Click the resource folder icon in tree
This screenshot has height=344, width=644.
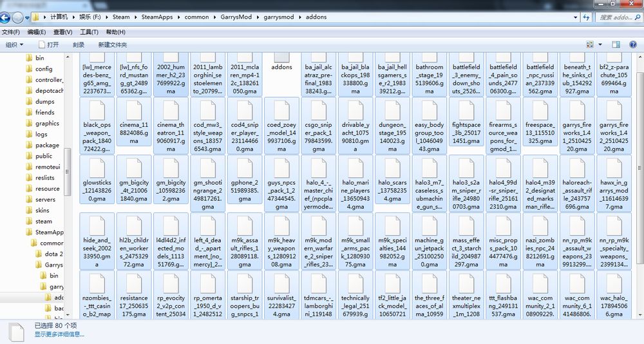[29, 189]
